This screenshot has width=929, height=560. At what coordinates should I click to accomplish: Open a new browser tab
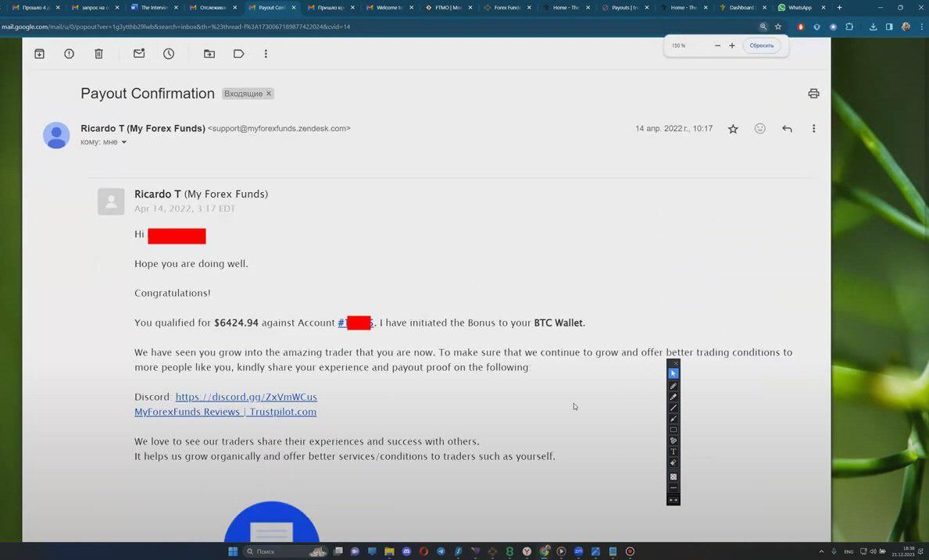coord(839,8)
